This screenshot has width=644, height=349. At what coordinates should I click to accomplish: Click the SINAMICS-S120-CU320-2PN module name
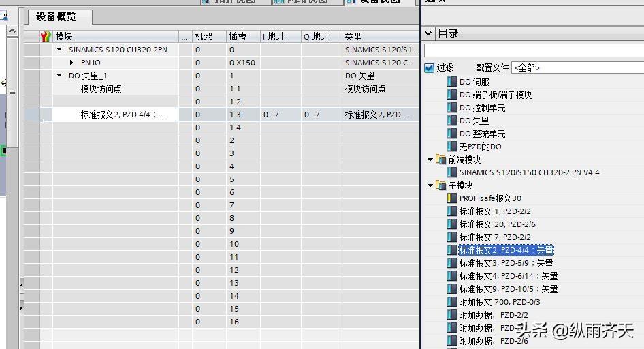point(118,49)
